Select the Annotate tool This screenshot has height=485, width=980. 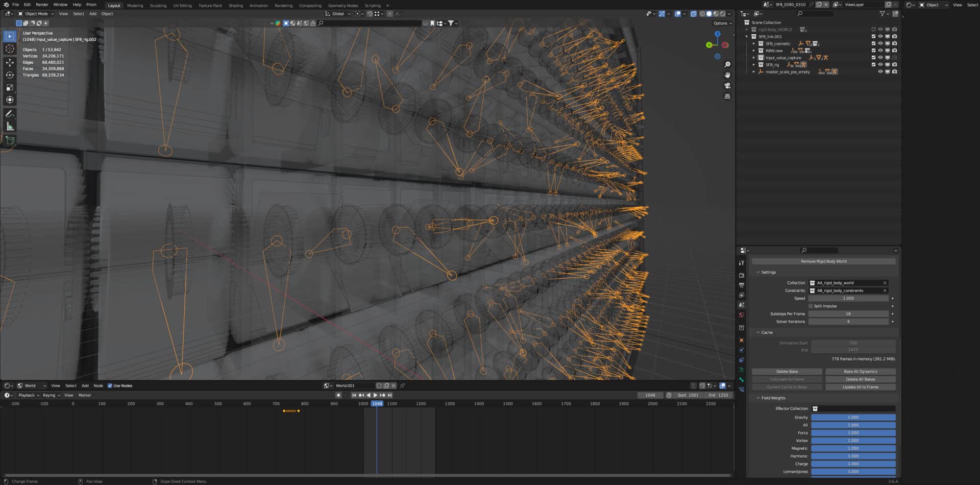coord(9,114)
